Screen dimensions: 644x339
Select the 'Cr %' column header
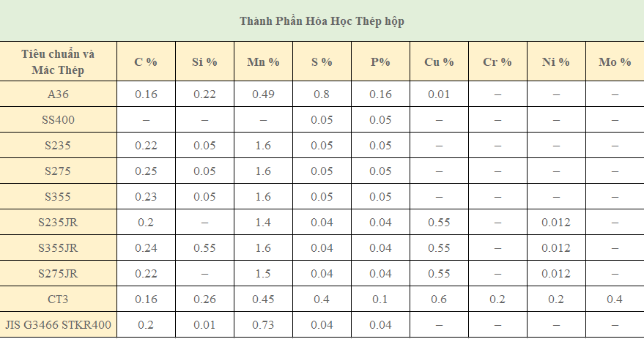tap(497, 62)
